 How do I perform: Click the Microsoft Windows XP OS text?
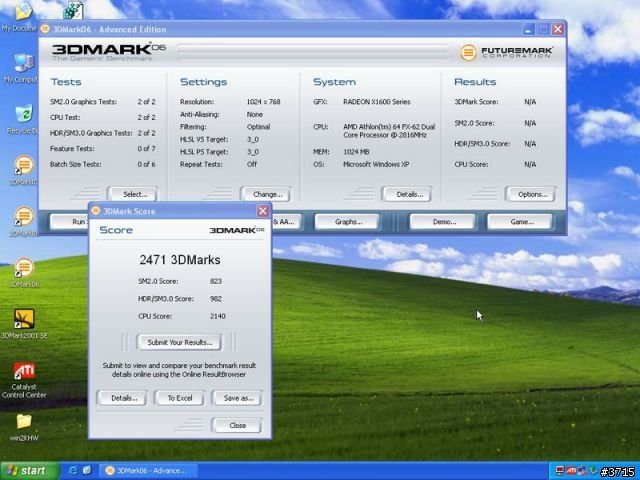[x=376, y=164]
